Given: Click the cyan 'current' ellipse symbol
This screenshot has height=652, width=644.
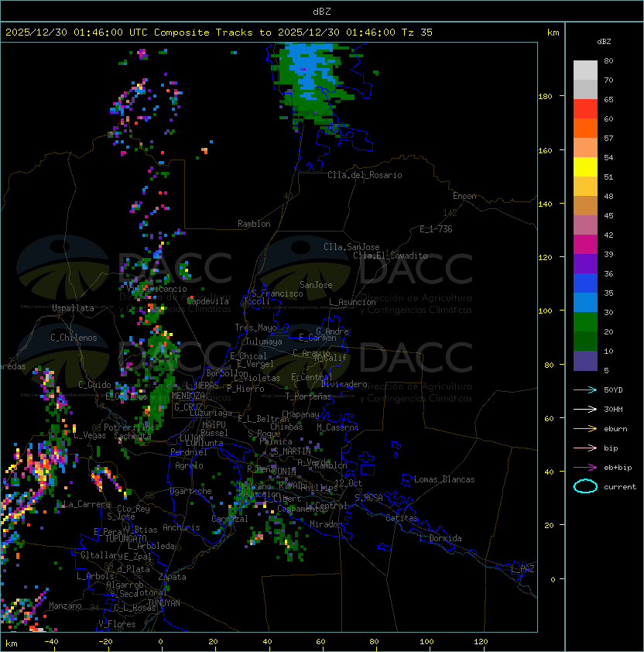Looking at the screenshot, I should [x=585, y=486].
